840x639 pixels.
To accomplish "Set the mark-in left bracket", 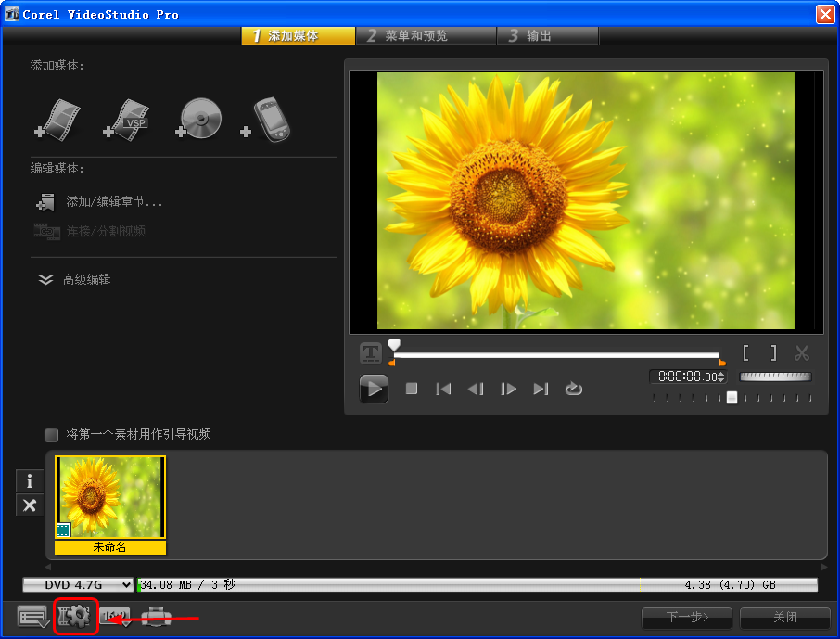I will 745,353.
